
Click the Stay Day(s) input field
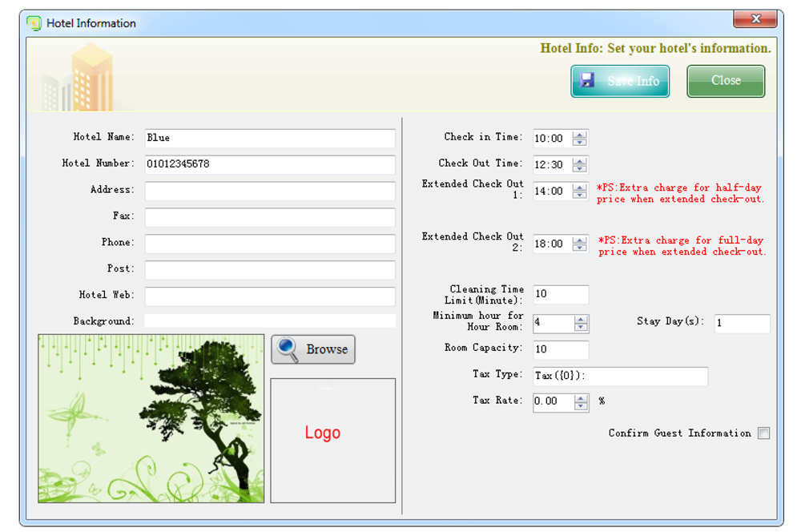742,323
